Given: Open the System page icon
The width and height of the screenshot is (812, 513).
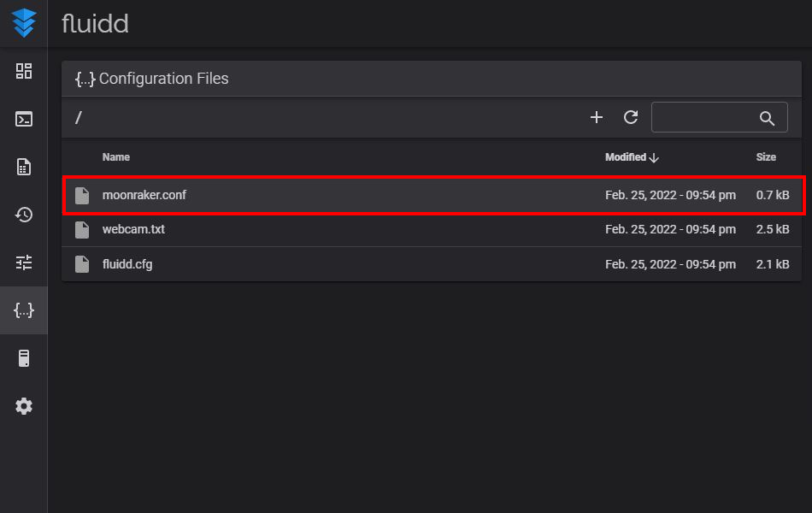Looking at the screenshot, I should click(24, 358).
